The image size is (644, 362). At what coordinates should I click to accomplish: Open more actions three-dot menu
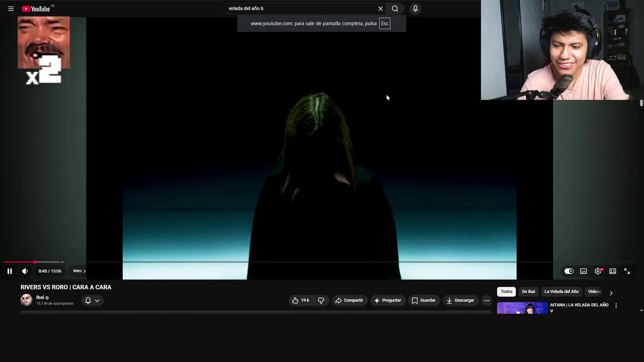tap(487, 300)
